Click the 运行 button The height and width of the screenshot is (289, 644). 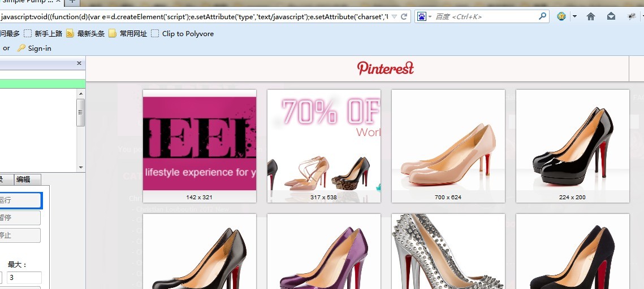point(20,200)
